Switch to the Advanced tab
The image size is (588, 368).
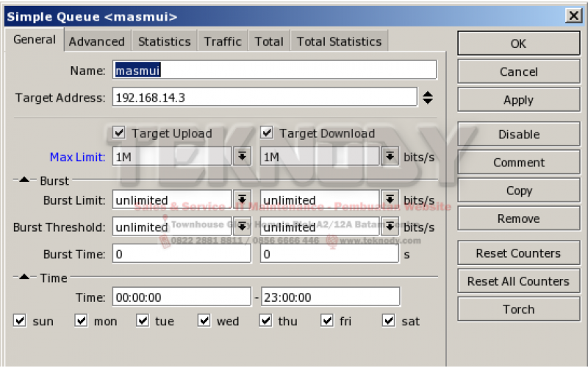pyautogui.click(x=97, y=41)
